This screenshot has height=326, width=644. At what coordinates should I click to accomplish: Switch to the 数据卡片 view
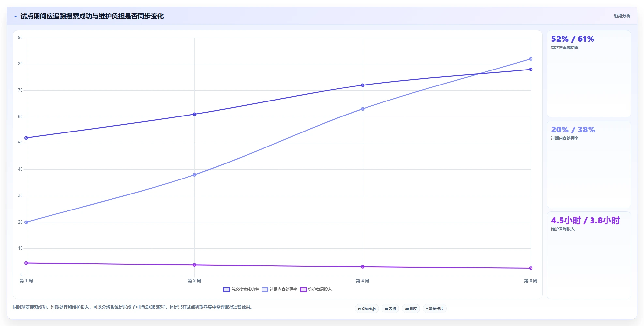[x=435, y=309]
